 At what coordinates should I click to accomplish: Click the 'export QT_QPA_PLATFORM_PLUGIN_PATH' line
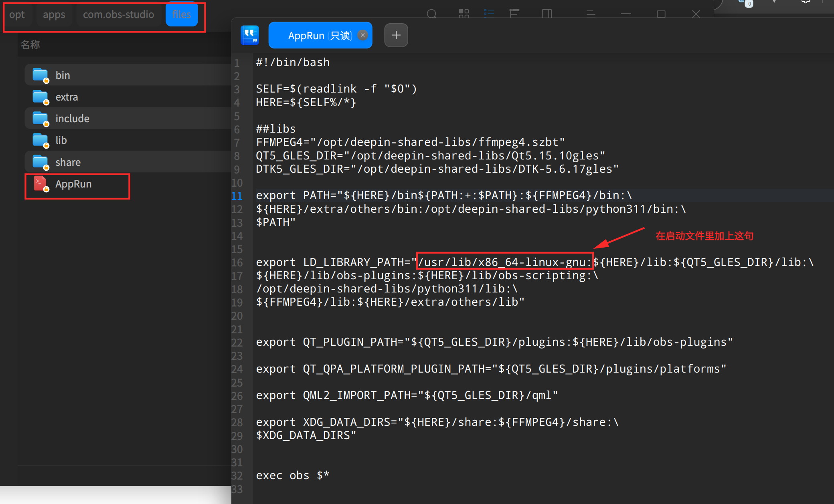(x=491, y=369)
